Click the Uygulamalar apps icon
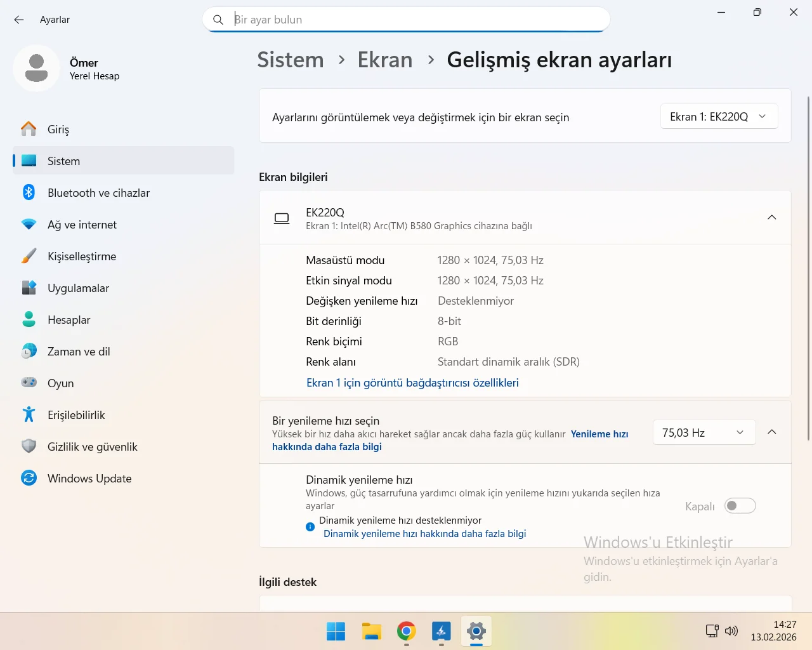Screen dimensions: 812x650 29,288
